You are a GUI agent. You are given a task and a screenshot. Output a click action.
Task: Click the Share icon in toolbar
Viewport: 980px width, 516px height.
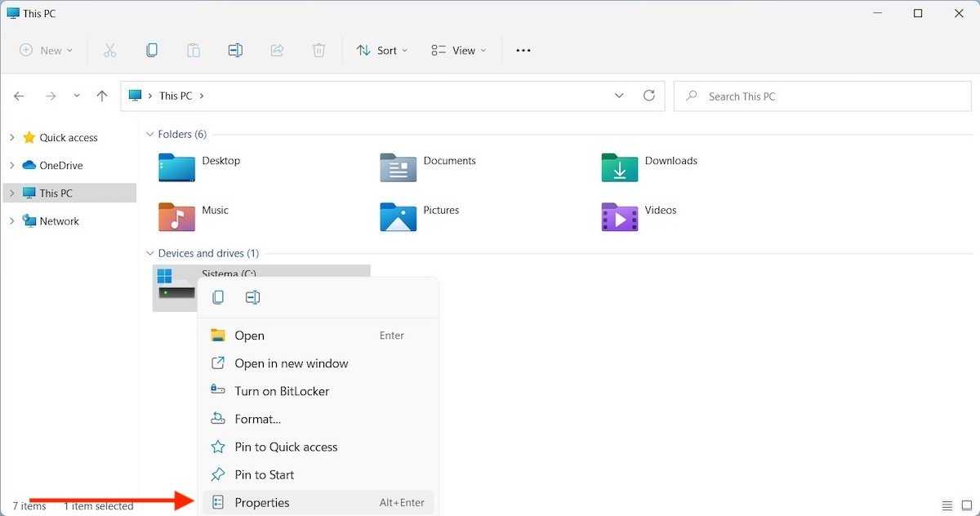[277, 51]
